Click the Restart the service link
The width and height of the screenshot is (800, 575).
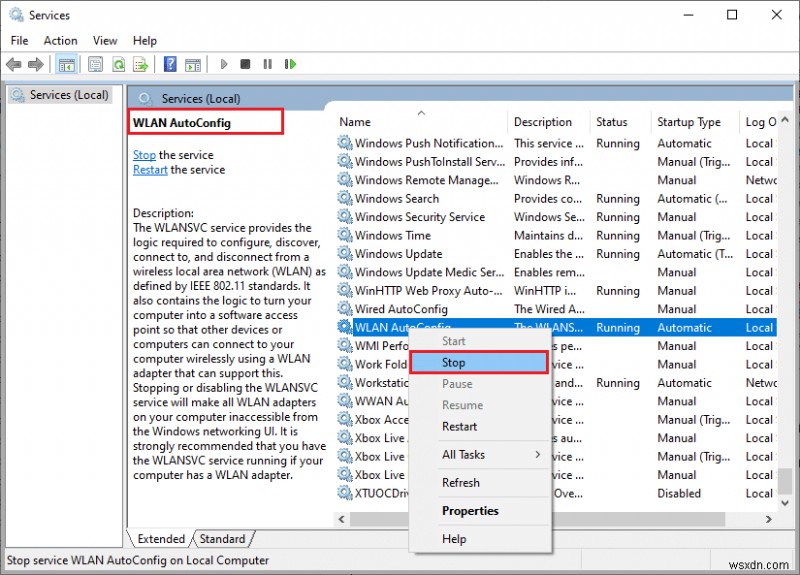(x=150, y=170)
